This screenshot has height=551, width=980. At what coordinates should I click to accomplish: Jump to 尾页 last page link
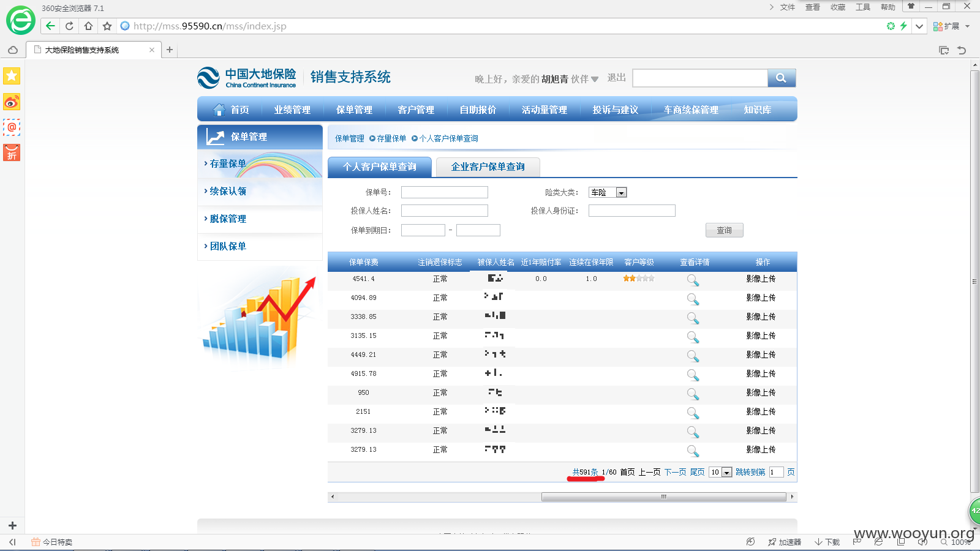pos(697,472)
